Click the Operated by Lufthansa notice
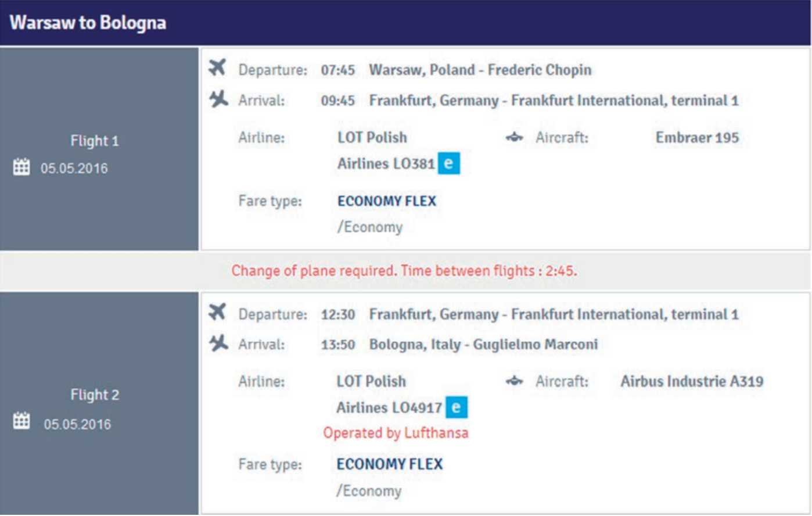This screenshot has height=516, width=812. pos(396,433)
